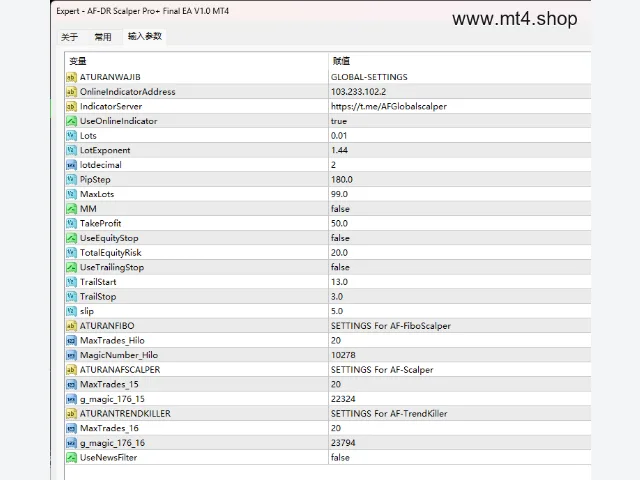This screenshot has width=640, height=480.
Task: Click the string icon beside ATURANAFSCALPER
Action: tap(71, 370)
